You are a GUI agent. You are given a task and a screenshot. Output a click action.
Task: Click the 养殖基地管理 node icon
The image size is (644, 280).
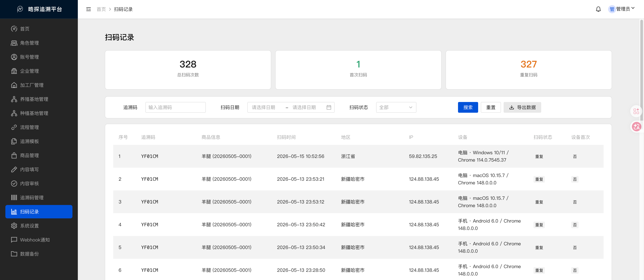tap(14, 99)
